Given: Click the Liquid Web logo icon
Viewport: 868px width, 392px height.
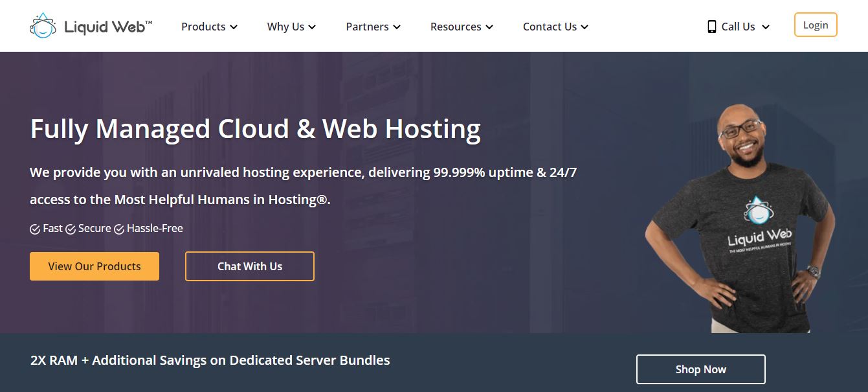Looking at the screenshot, I should [x=43, y=25].
